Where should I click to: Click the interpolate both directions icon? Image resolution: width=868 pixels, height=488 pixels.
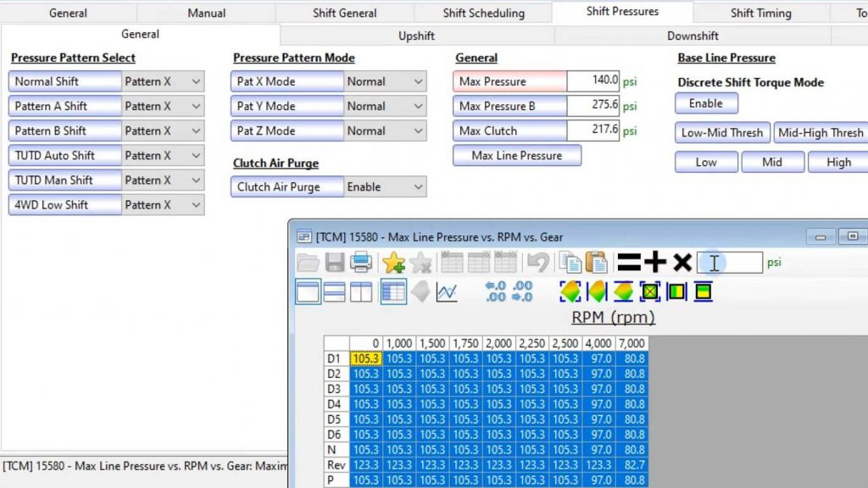(570, 291)
